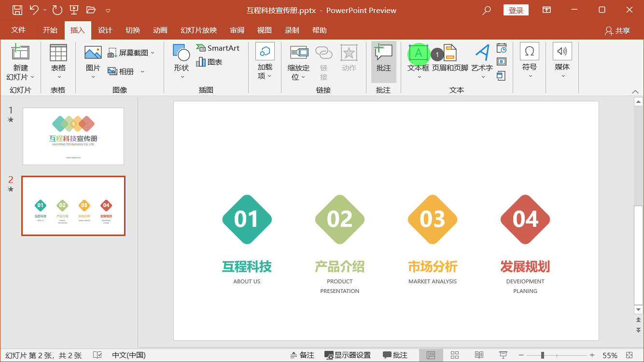This screenshot has width=644, height=362.
Task: Click 中文(中国) language indicator
Action: (x=129, y=355)
